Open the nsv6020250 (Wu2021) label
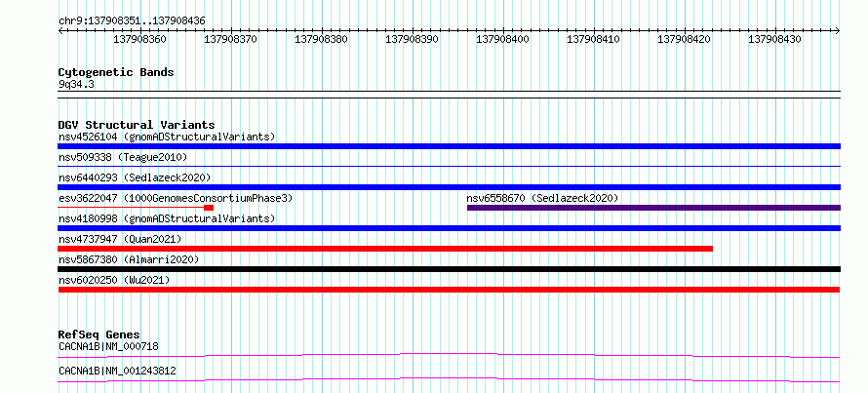Image resolution: width=868 pixels, height=393 pixels. [114, 280]
